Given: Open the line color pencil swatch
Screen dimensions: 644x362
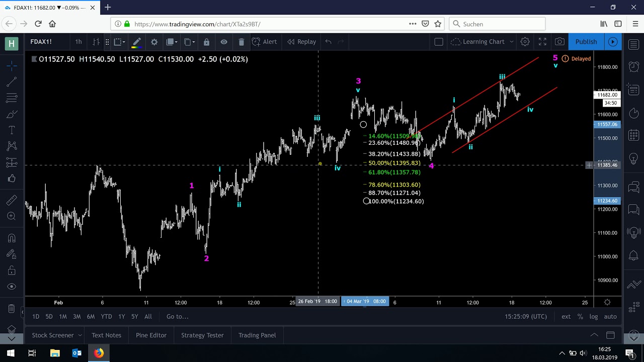Looking at the screenshot, I should coord(136,42).
